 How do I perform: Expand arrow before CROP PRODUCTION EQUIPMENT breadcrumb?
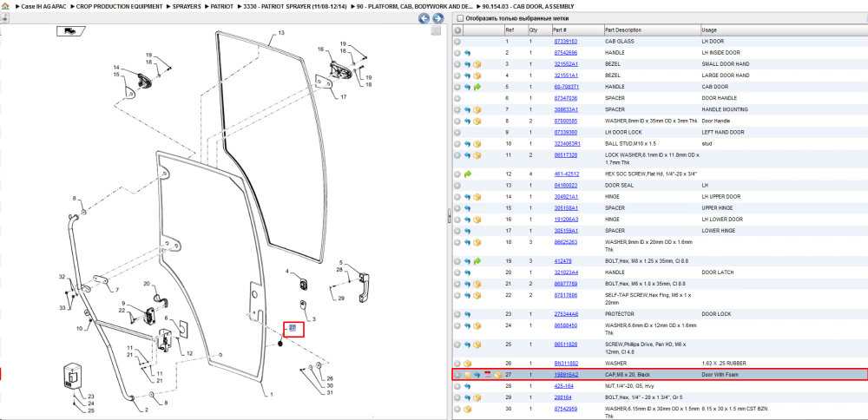pyautogui.click(x=73, y=7)
